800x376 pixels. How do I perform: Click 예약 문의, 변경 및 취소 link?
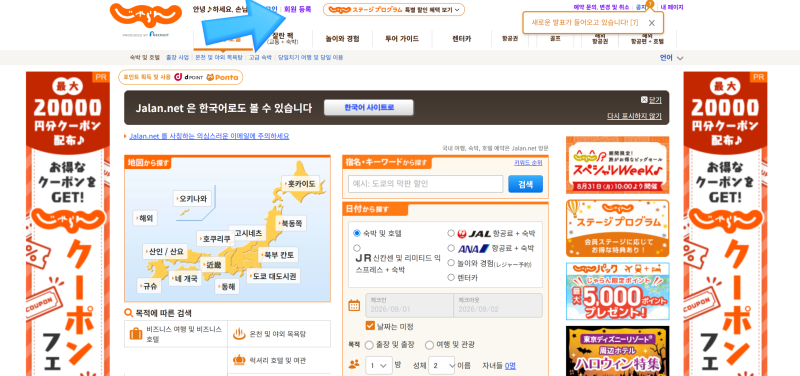pos(601,7)
